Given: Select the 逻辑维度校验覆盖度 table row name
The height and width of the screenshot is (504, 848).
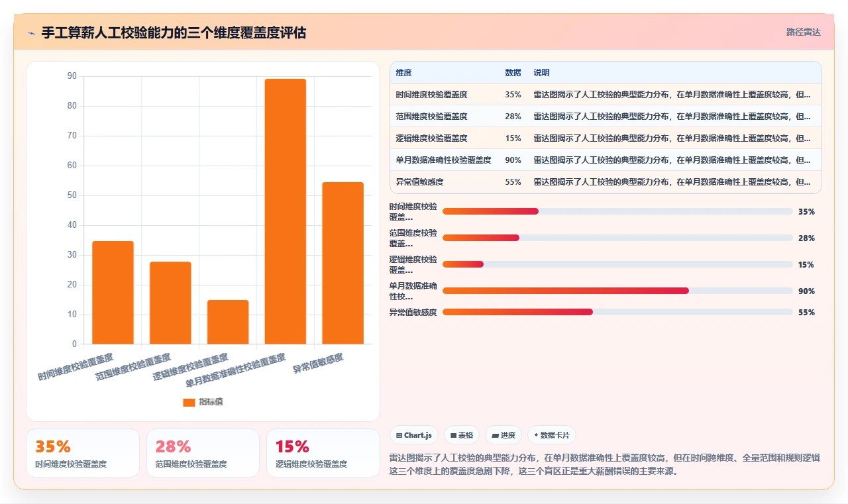Looking at the screenshot, I should tap(431, 138).
